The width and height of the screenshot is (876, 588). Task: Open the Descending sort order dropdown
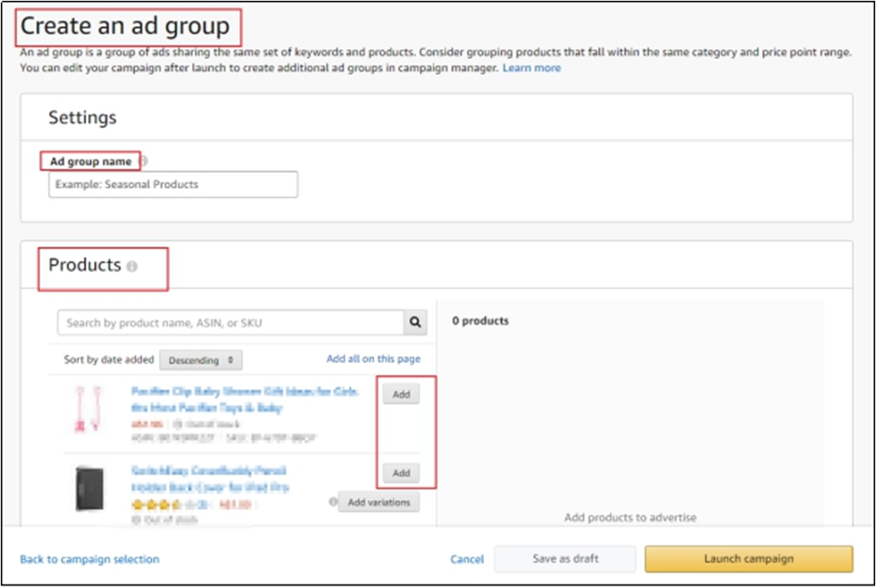point(200,359)
